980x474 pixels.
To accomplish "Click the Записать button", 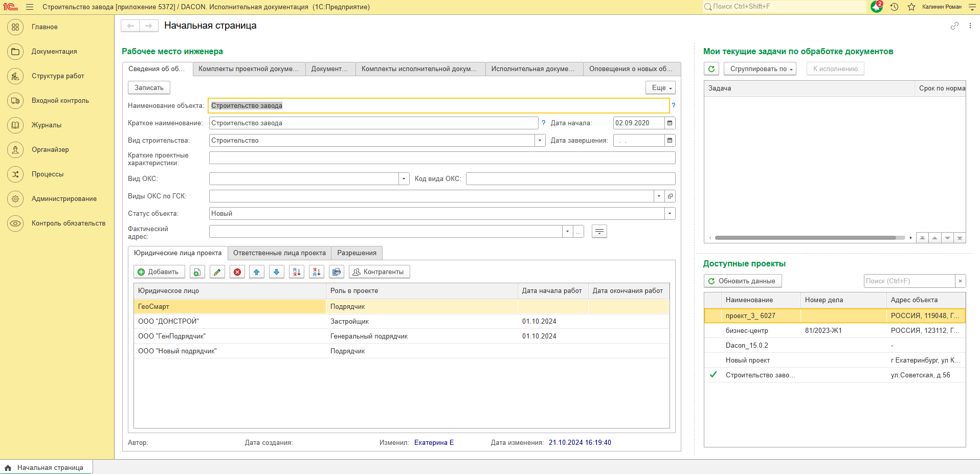I will [x=149, y=88].
